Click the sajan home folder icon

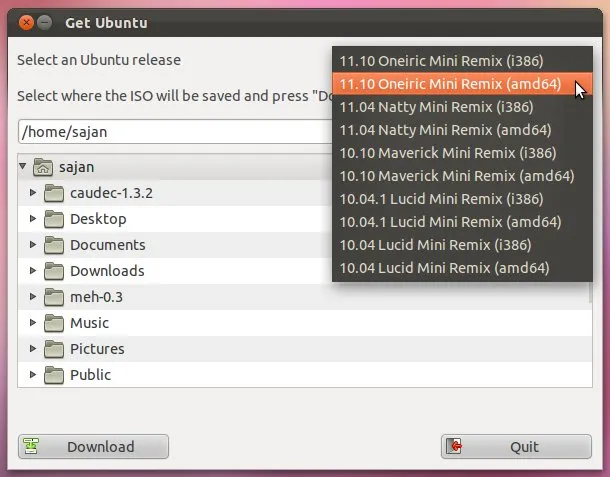coord(42,167)
